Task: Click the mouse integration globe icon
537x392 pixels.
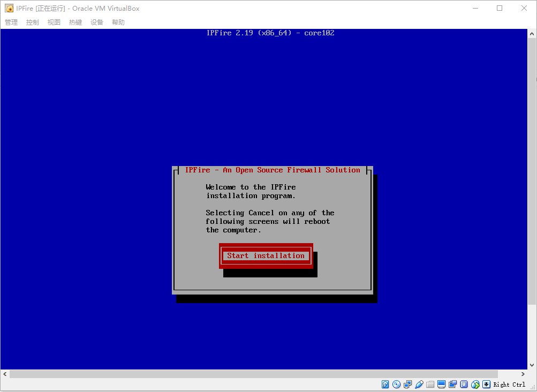Action: [475, 384]
